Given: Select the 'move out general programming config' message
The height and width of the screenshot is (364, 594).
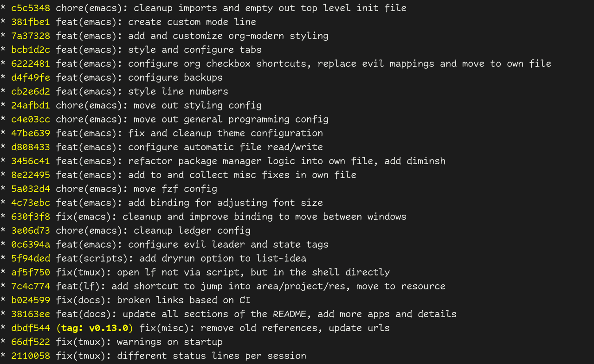Looking at the screenshot, I should (231, 119).
